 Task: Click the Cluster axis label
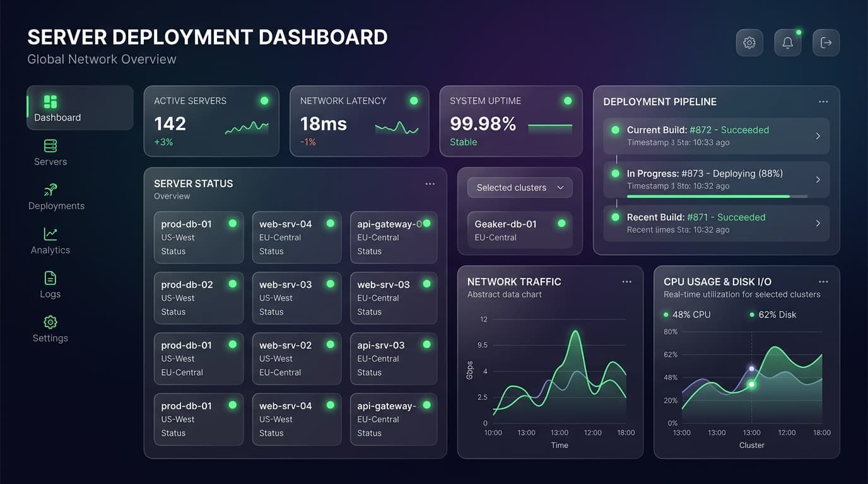pyautogui.click(x=752, y=445)
